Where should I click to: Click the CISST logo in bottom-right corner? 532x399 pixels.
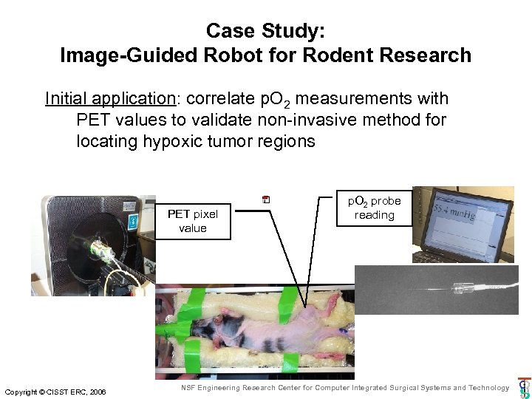(x=525, y=388)
